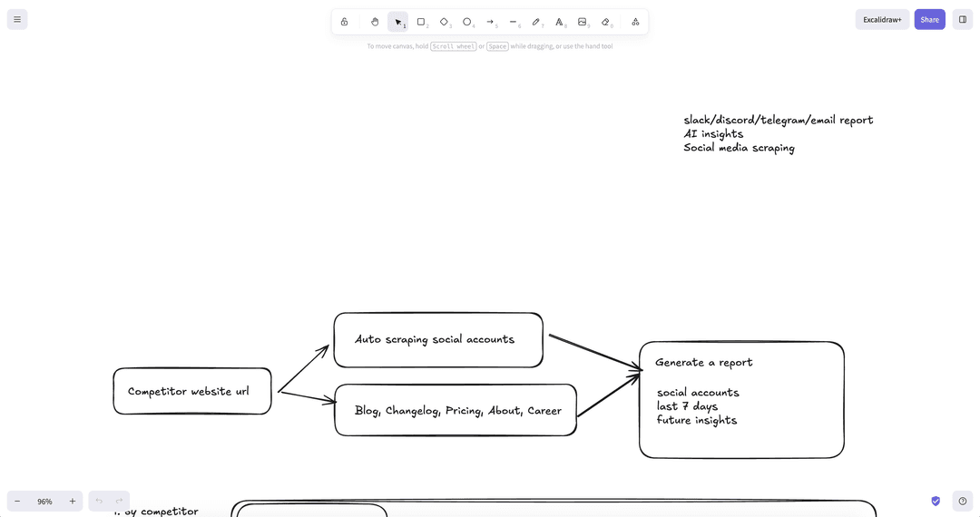This screenshot has height=517, width=980.
Task: Select the Text tool
Action: (559, 22)
